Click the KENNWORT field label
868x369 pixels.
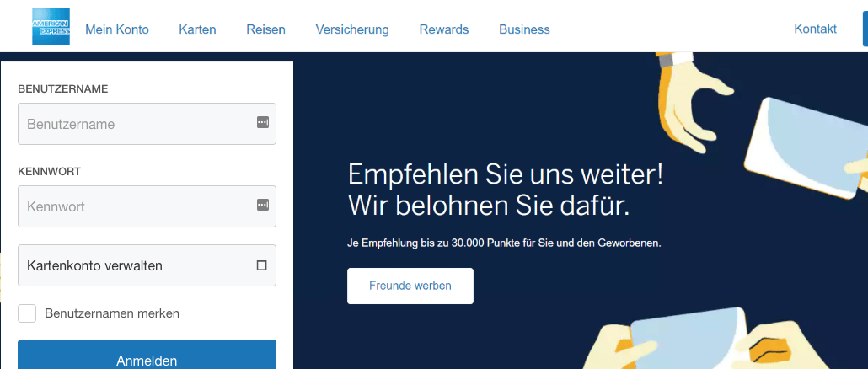[x=49, y=172]
